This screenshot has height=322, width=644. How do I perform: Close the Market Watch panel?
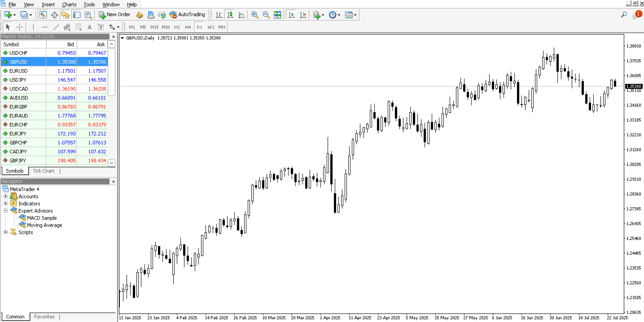tap(114, 37)
